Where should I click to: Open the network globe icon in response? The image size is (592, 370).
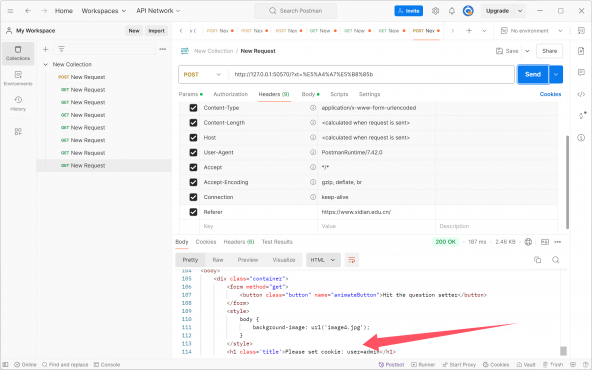tap(528, 242)
